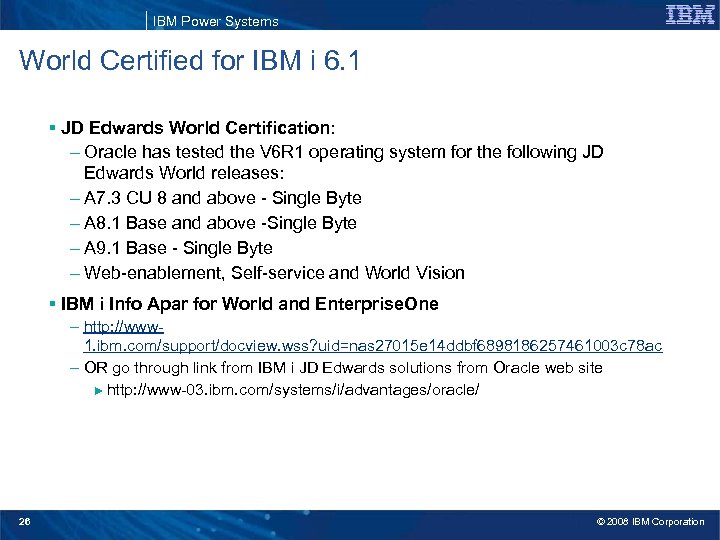720x540 pixels.
Task: Click slide number 26 in footer
Action: (x=24, y=521)
